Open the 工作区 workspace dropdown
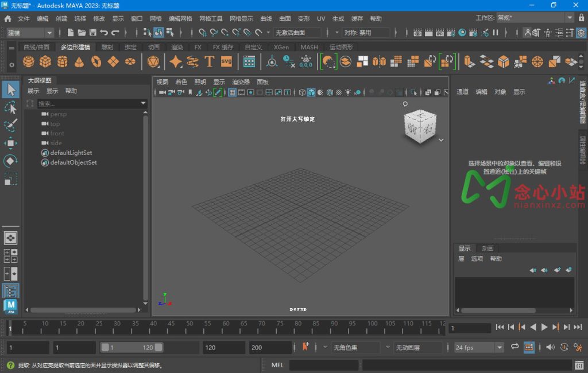This screenshot has height=373, width=588. pyautogui.click(x=535, y=18)
